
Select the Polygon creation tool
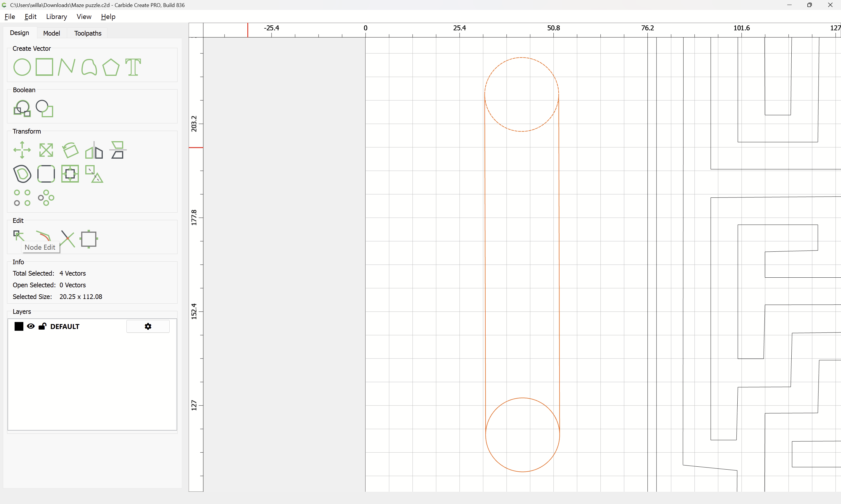111,67
